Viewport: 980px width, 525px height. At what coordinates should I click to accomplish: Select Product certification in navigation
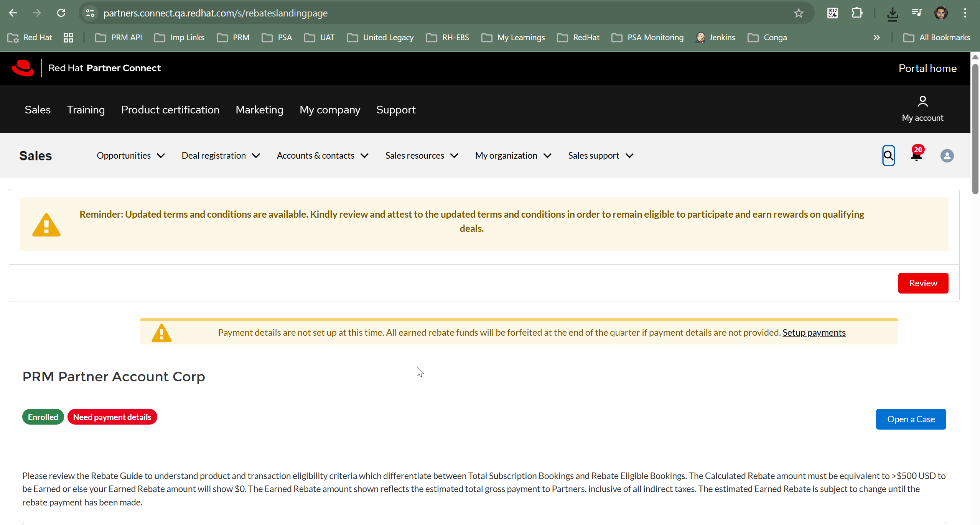[170, 110]
